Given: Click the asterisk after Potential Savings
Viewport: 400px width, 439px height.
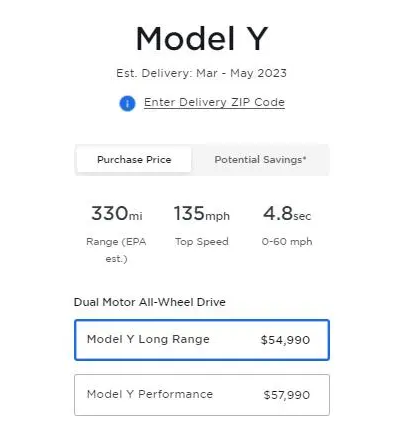Looking at the screenshot, I should pyautogui.click(x=304, y=158).
